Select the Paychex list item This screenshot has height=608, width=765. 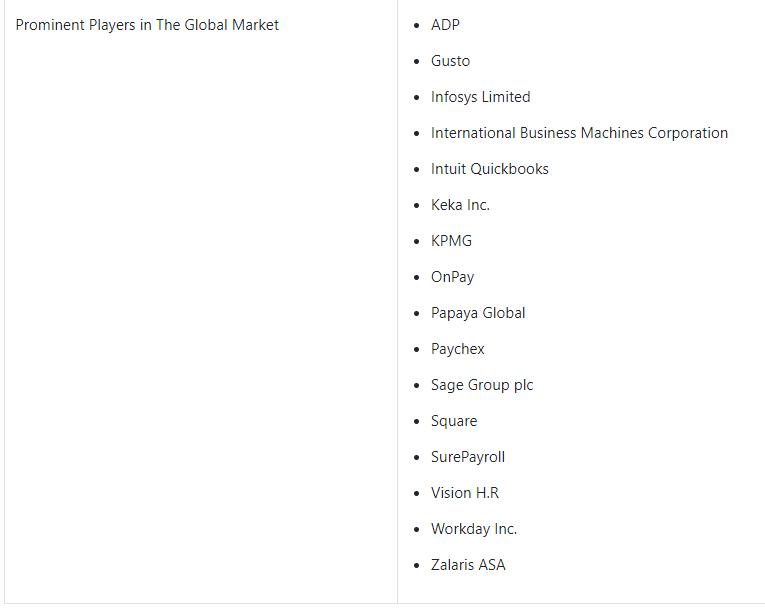click(458, 349)
